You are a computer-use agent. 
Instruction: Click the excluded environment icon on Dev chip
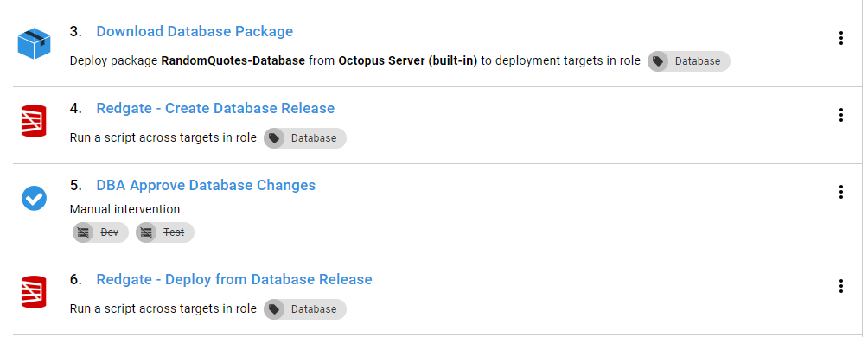82,232
